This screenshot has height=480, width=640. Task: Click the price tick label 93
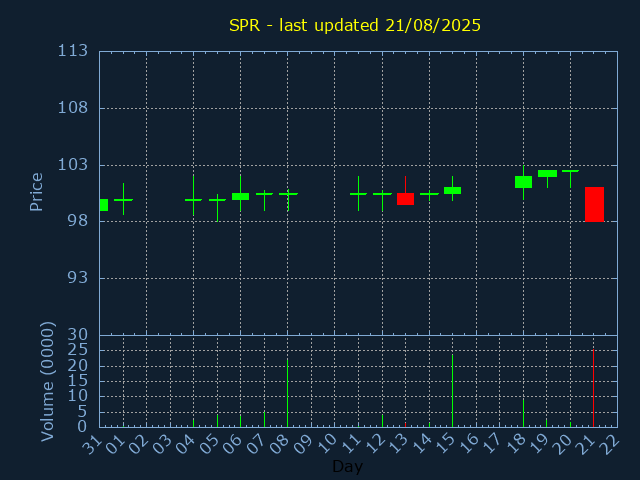click(x=78, y=278)
